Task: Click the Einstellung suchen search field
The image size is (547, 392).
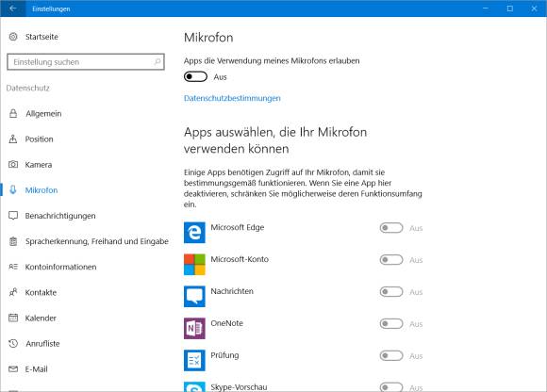Action: (x=86, y=61)
